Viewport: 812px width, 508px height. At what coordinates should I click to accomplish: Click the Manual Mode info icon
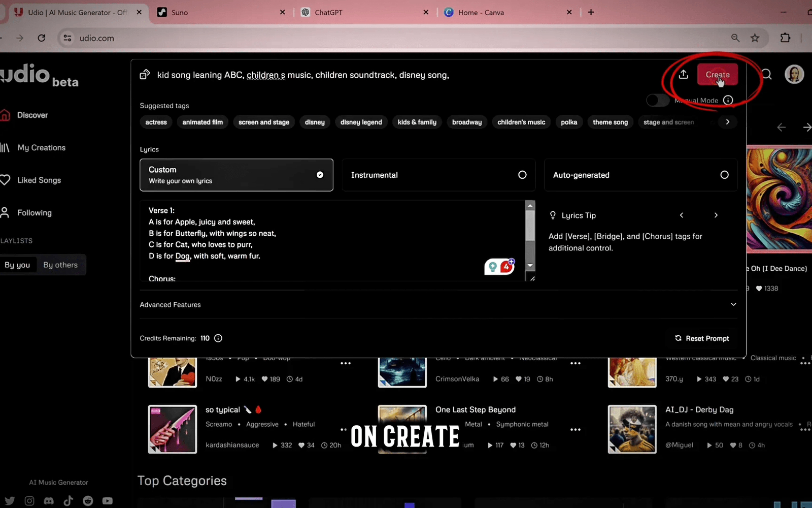coord(728,100)
